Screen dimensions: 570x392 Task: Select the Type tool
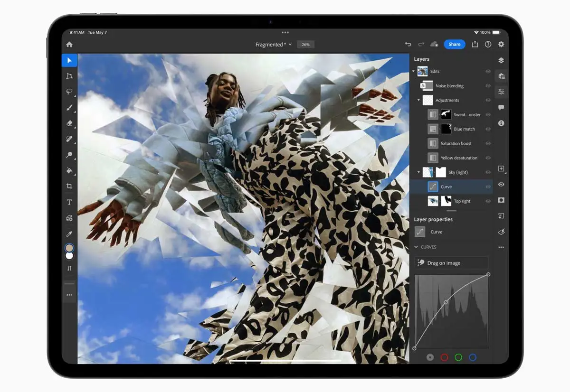pos(69,202)
